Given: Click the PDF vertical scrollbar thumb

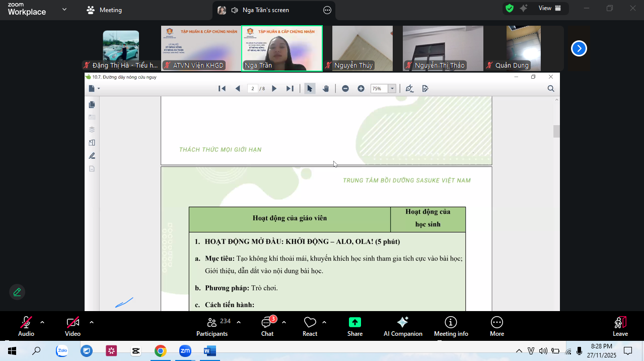Looking at the screenshot, I should coord(556,131).
